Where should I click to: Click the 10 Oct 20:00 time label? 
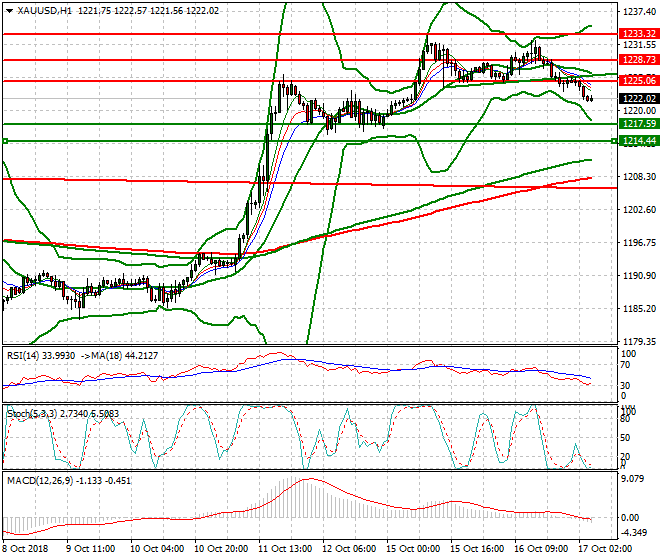click(x=221, y=549)
